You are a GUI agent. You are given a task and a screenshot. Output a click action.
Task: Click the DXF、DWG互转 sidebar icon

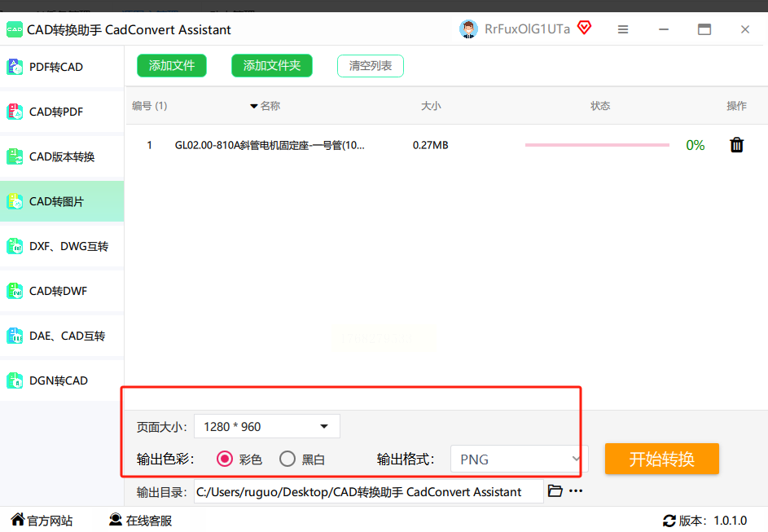15,246
